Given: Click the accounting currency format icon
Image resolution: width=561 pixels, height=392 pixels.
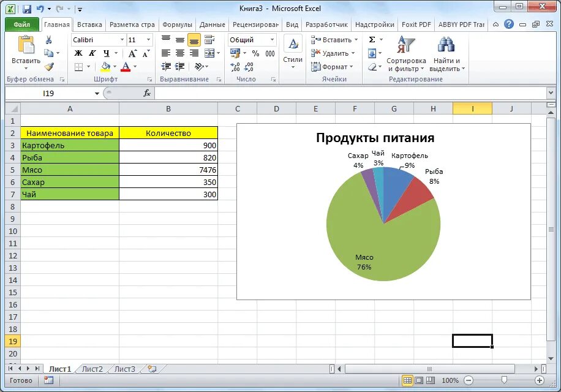Looking at the screenshot, I should click(x=235, y=53).
